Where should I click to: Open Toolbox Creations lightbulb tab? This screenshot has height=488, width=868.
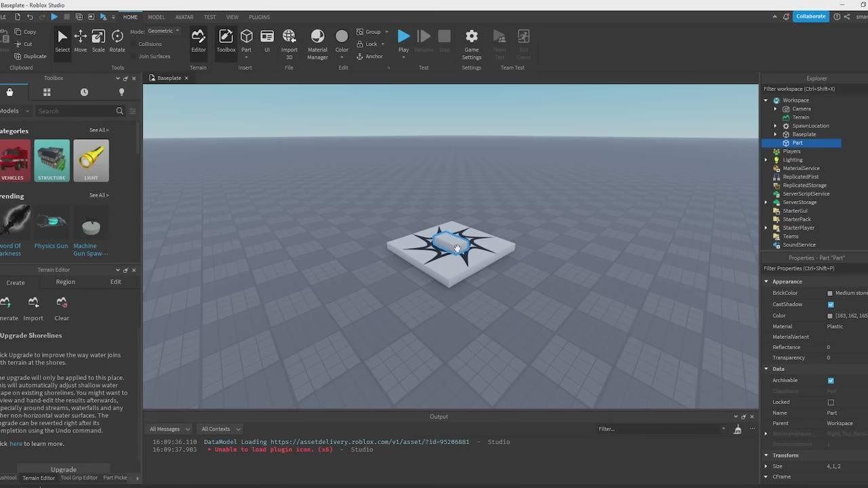[121, 92]
